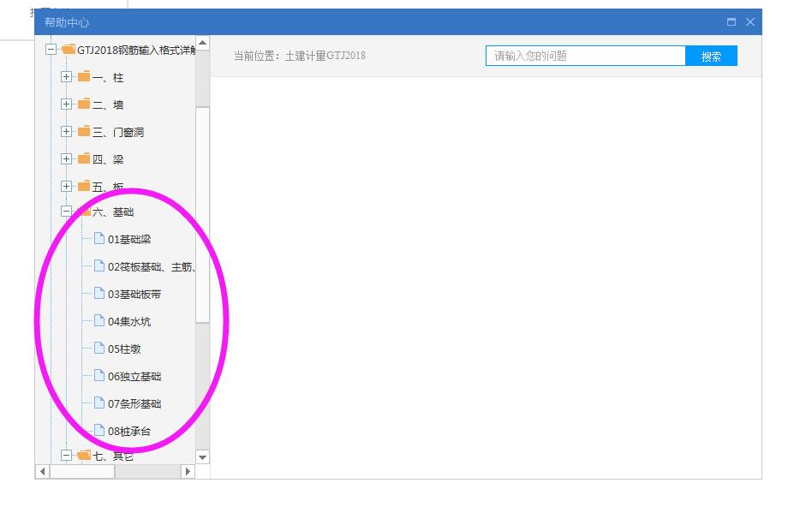Click the page icon of 06独立基础

[99, 376]
